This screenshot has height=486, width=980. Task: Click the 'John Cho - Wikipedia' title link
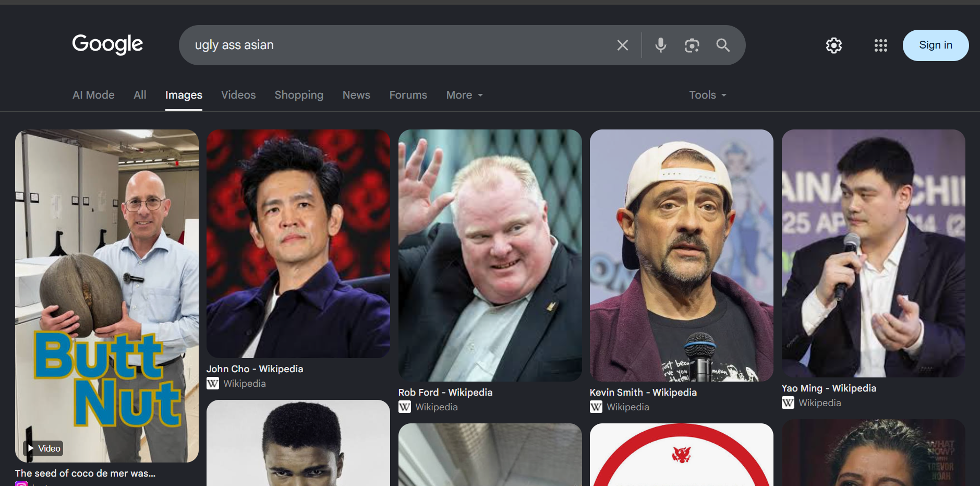[x=255, y=369]
